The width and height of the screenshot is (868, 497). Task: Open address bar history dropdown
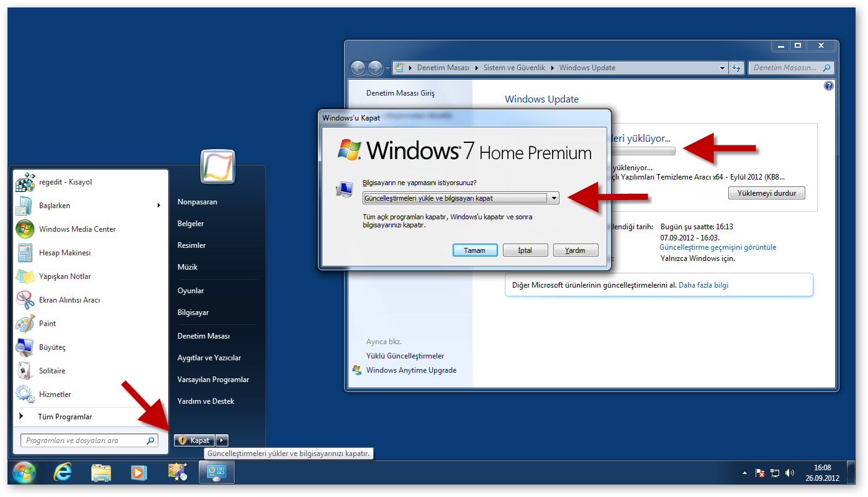pyautogui.click(x=722, y=68)
